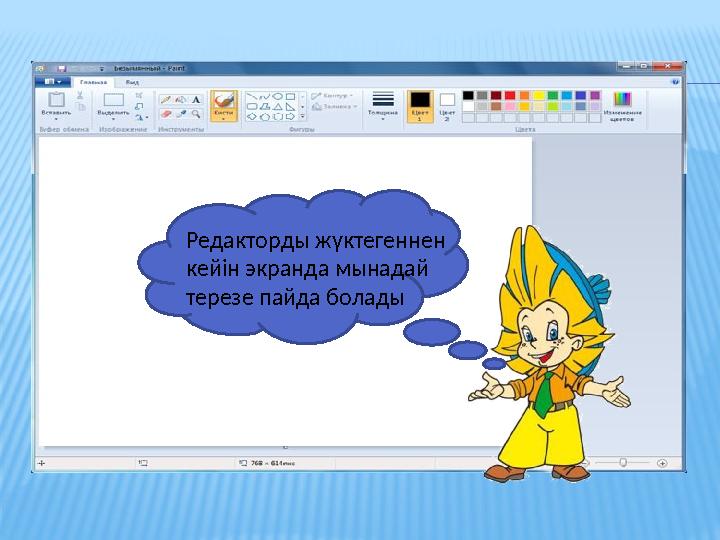Image resolution: width=720 pixels, height=540 pixels.
Task: Open the Paint application menu button
Action: [x=53, y=82]
